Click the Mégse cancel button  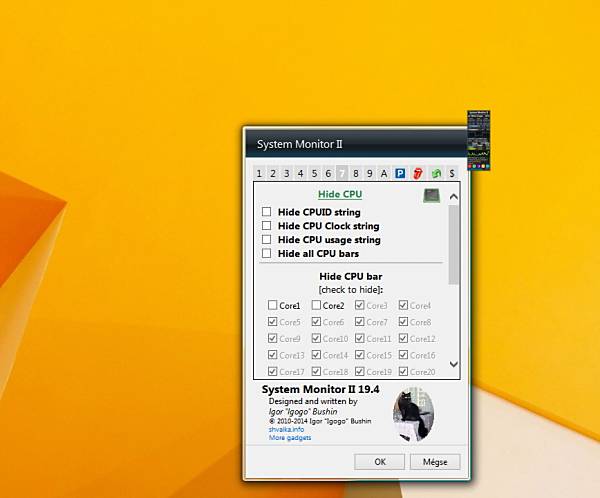tap(435, 462)
